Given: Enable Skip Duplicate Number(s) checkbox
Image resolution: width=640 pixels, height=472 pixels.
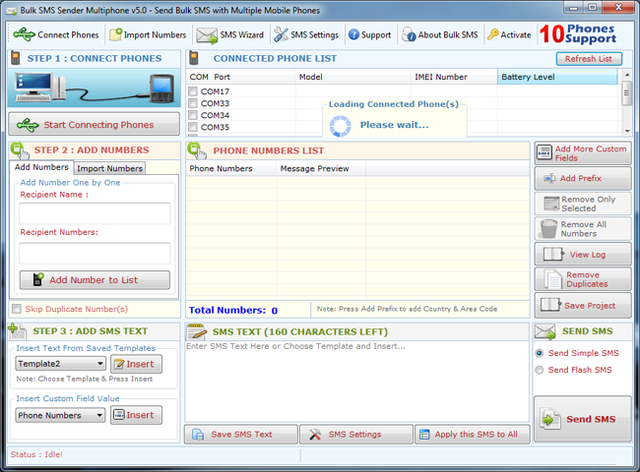Looking at the screenshot, I should [16, 309].
